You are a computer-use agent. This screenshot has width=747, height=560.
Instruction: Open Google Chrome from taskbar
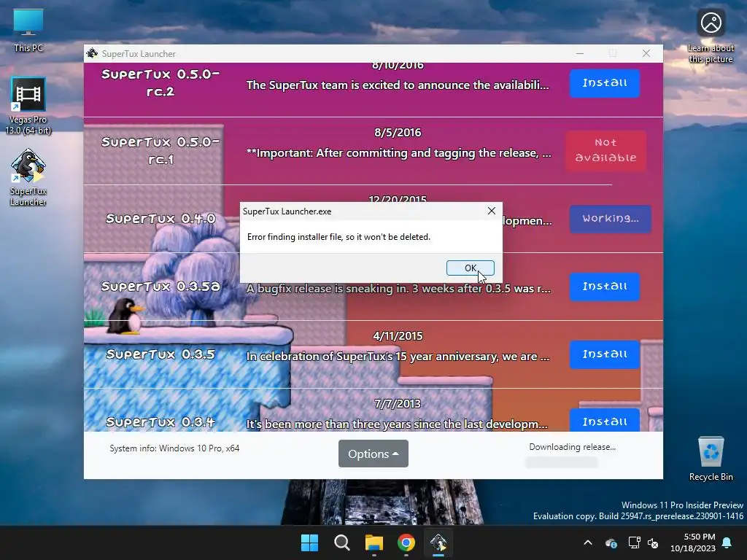click(406, 542)
